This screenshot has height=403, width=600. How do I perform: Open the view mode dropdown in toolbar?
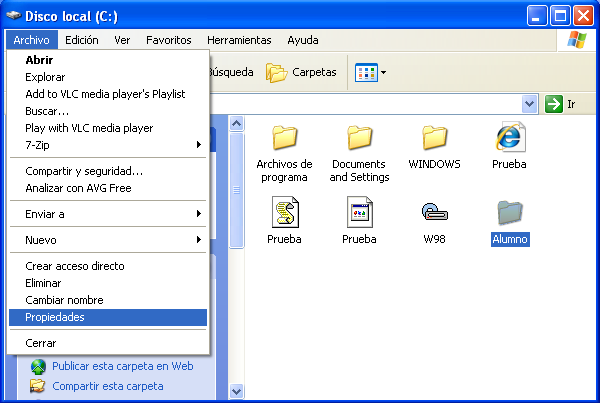[x=371, y=72]
